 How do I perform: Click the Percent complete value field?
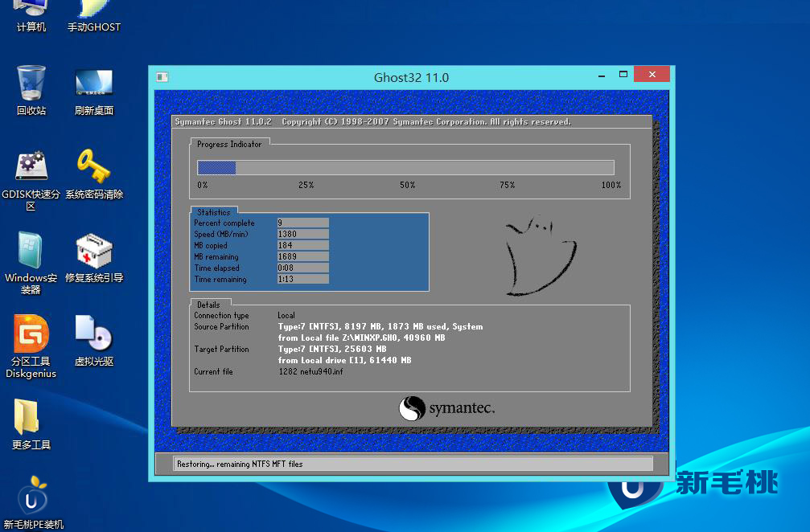(302, 223)
